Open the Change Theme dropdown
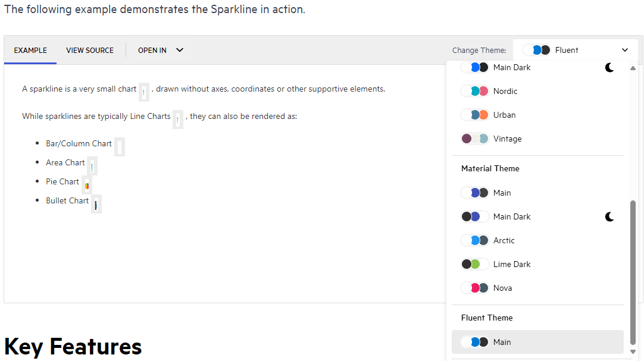Screen dimensions: 644x361 click(575, 51)
